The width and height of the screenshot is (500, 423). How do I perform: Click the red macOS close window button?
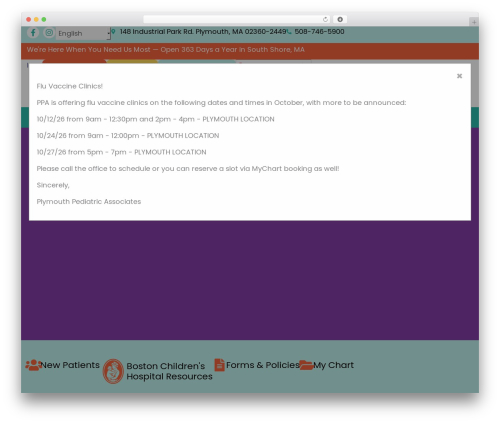click(x=29, y=19)
